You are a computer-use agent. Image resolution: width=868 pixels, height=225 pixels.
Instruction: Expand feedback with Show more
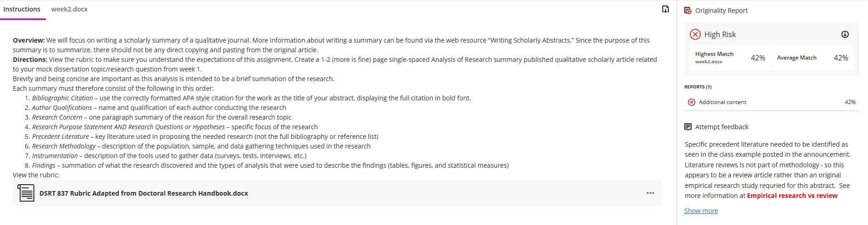[x=701, y=211]
